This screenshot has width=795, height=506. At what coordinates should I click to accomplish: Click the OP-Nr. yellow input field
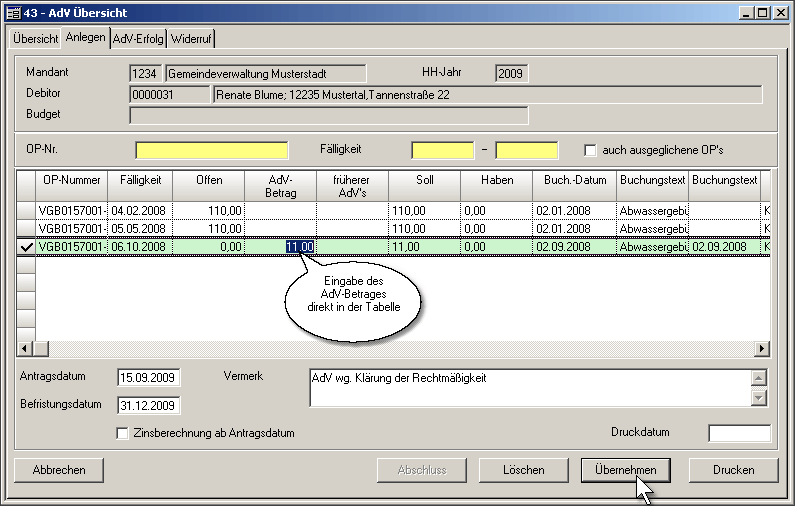pos(211,150)
